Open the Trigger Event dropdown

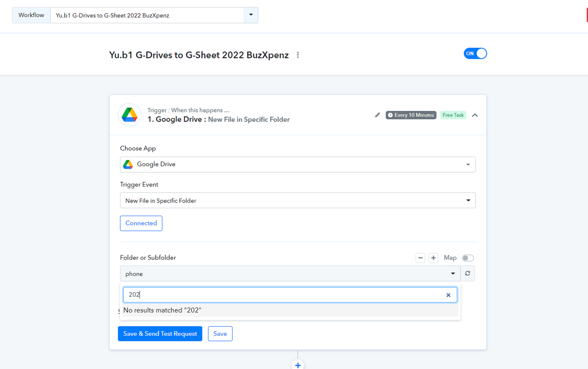pos(298,200)
